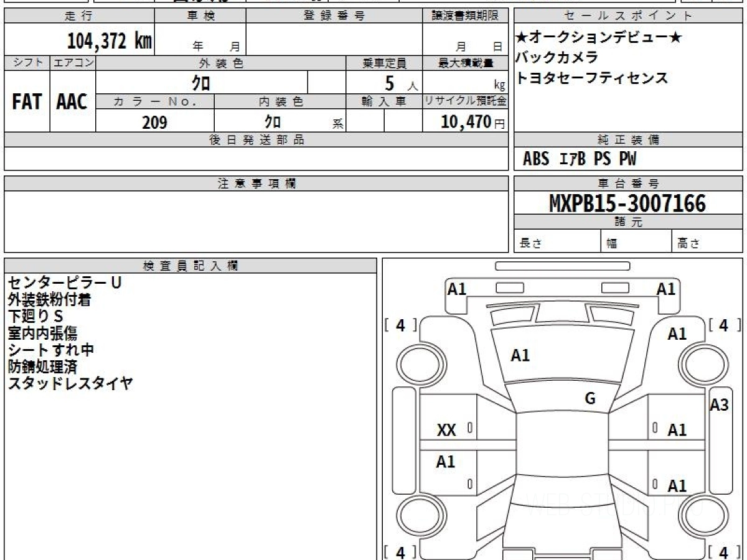Click the 注意事項欄 section header
The width and height of the screenshot is (747, 560).
(x=256, y=184)
